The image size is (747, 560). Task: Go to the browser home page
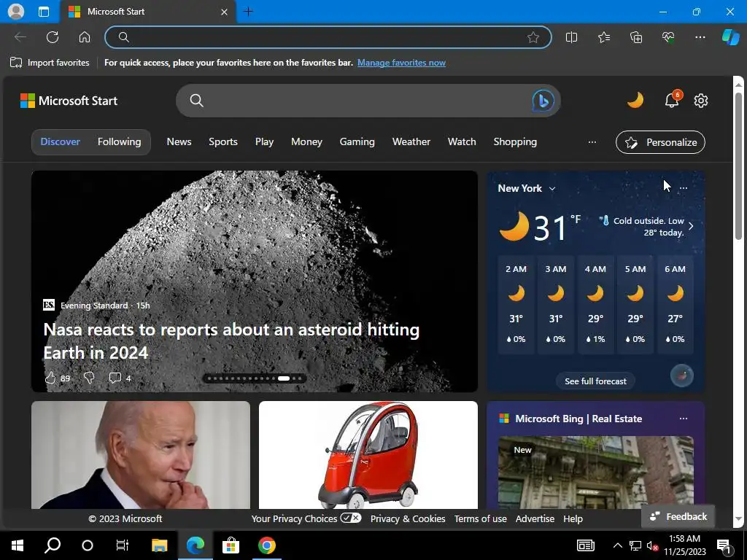pos(85,37)
